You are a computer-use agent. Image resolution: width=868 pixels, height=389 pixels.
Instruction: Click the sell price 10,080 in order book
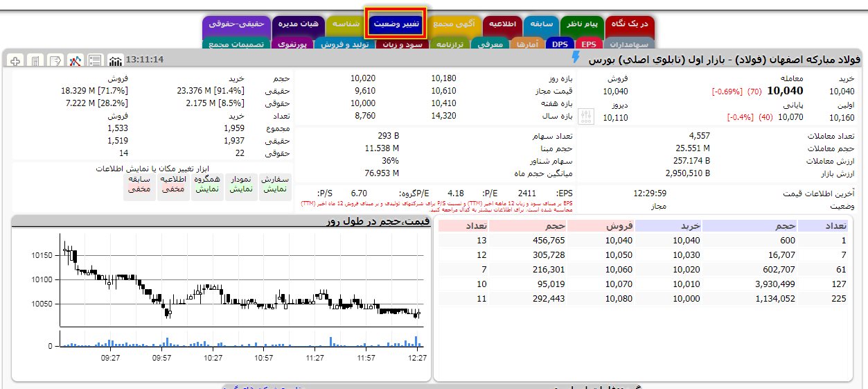pos(619,298)
